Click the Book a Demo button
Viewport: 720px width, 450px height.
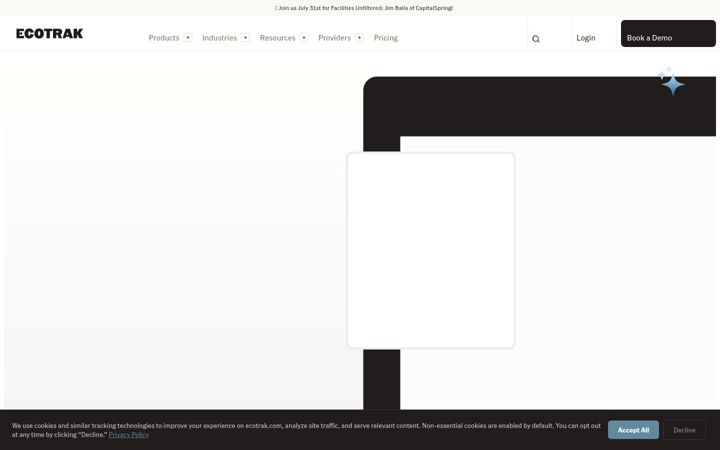click(x=668, y=34)
